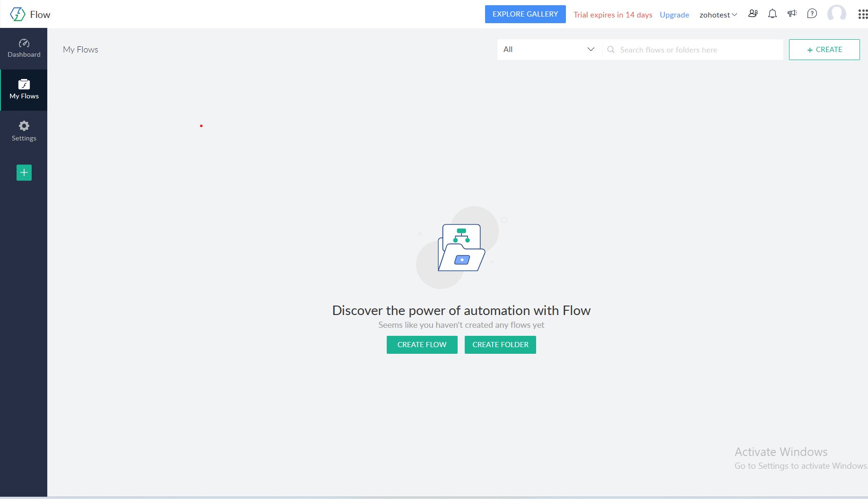868x499 pixels.
Task: Click the 'Discover the power of automation' heading
Action: click(461, 310)
